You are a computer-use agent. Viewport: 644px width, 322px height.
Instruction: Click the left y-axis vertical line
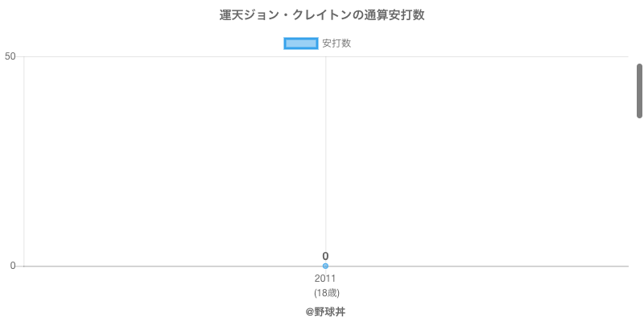tap(24, 161)
